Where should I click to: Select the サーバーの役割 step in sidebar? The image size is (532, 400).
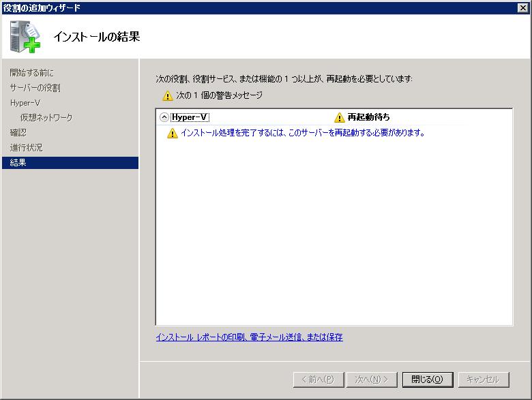(35, 88)
